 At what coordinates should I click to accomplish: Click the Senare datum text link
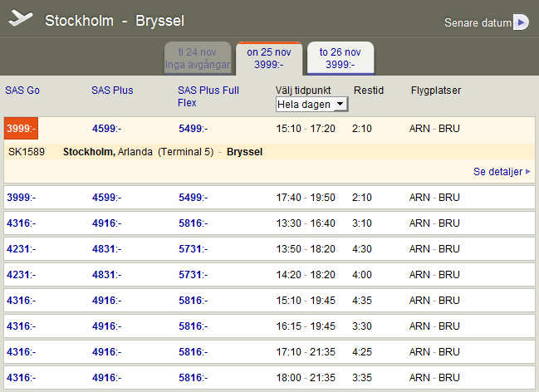point(478,23)
